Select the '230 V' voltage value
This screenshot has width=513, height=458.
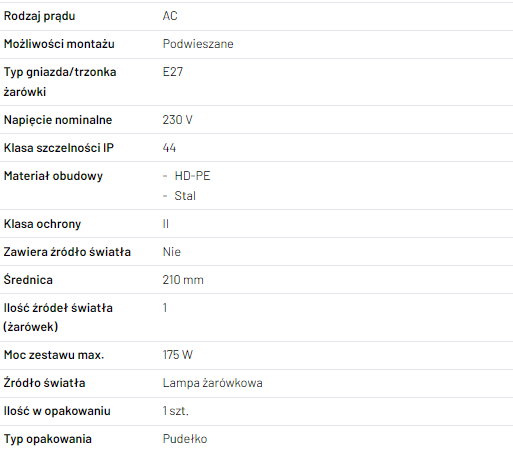[177, 120]
